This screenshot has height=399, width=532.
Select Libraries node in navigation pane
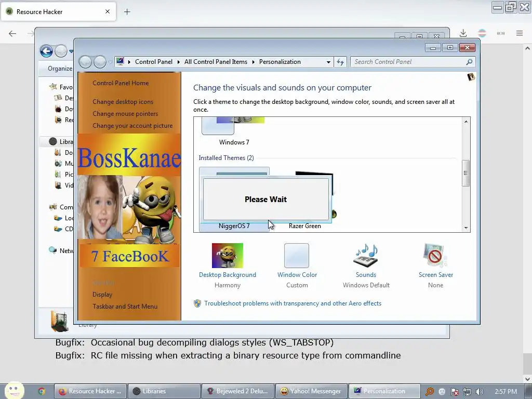coord(61,141)
